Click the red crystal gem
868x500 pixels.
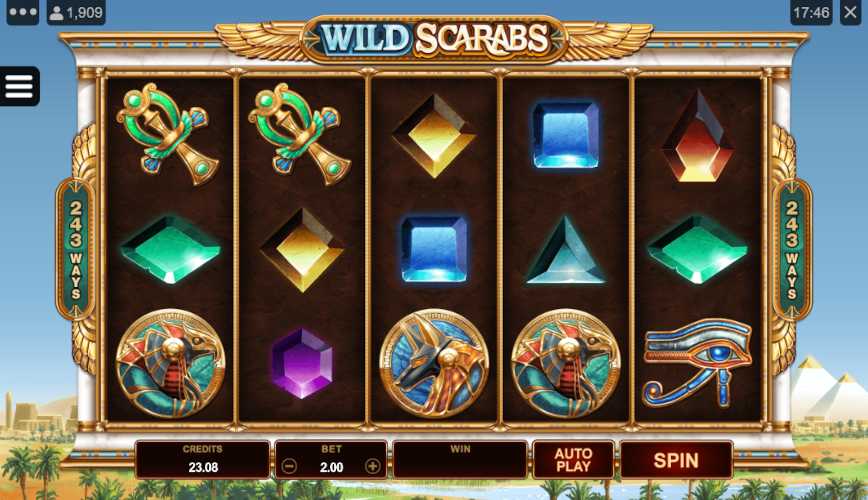(698, 136)
